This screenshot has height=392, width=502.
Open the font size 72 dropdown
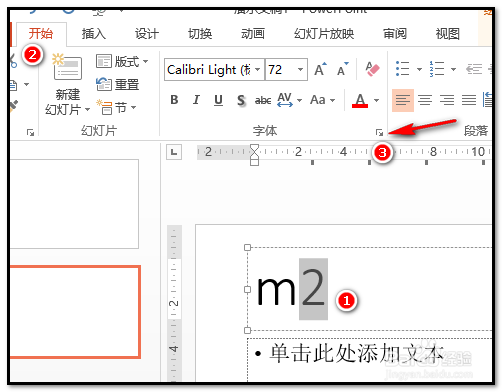click(300, 70)
